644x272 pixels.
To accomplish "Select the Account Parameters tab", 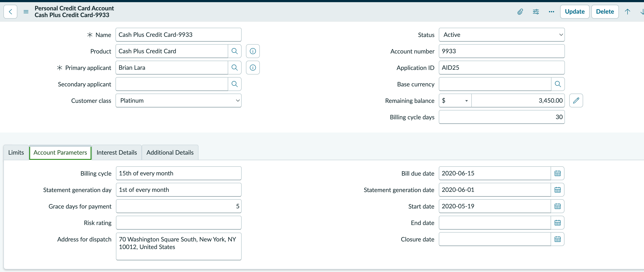I will point(60,152).
